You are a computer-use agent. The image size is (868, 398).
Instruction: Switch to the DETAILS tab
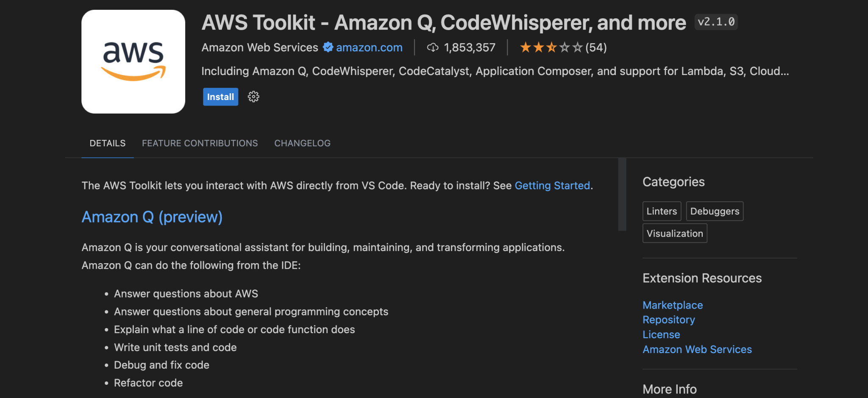tap(107, 143)
